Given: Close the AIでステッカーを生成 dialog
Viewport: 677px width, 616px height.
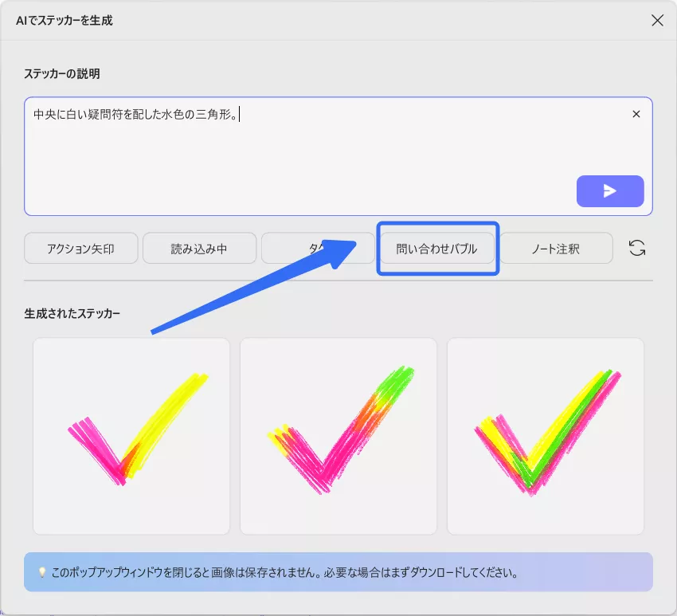Looking at the screenshot, I should coord(657,20).
